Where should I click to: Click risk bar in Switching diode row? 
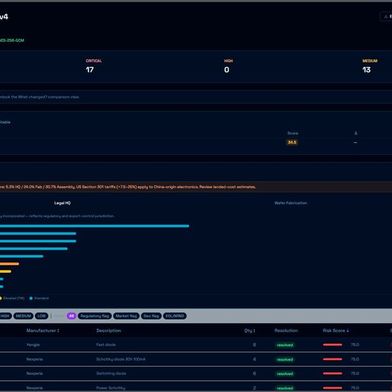click(x=332, y=373)
